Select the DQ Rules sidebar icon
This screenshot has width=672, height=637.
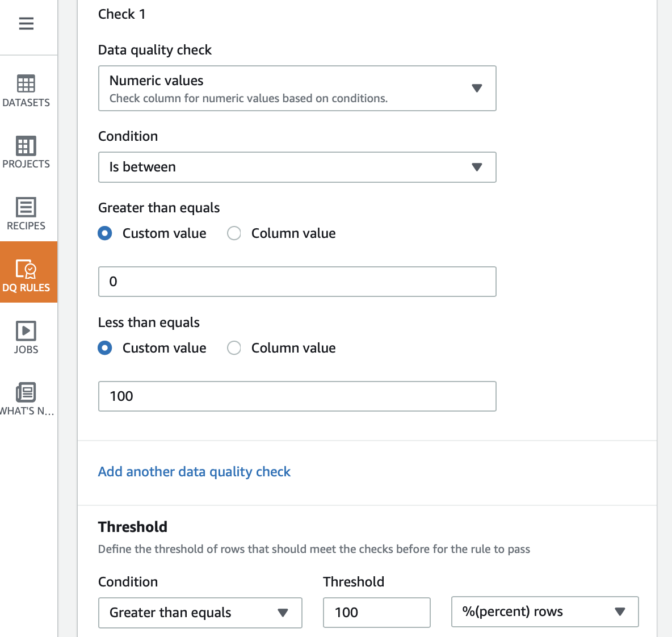tap(26, 269)
